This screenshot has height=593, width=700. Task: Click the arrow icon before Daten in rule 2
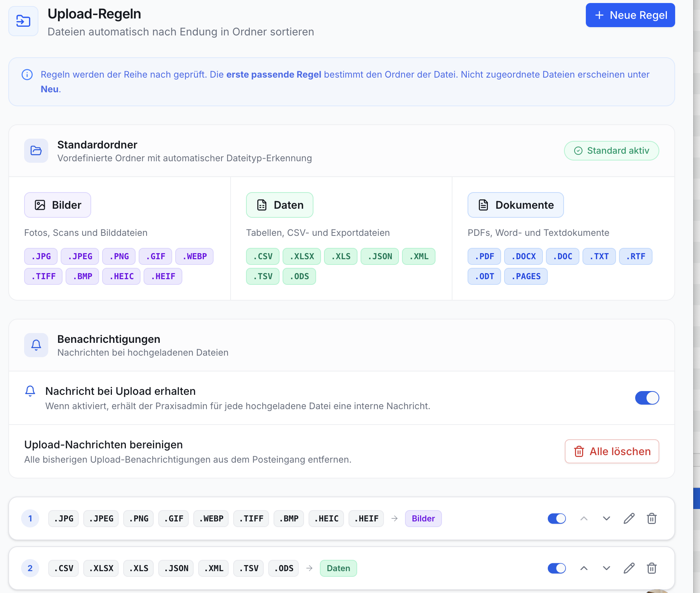point(309,568)
